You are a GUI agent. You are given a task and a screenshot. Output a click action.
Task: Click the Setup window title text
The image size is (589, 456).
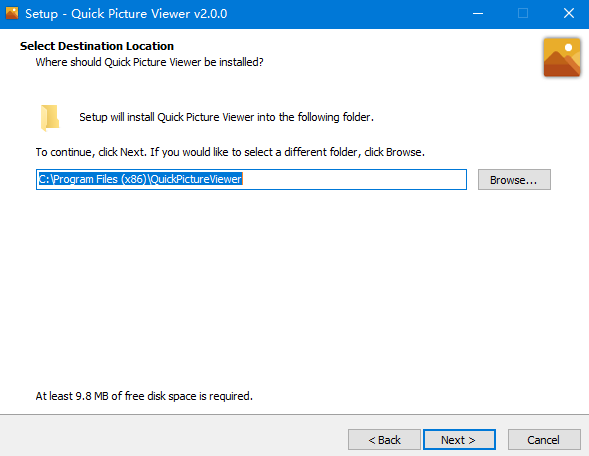click(x=126, y=14)
